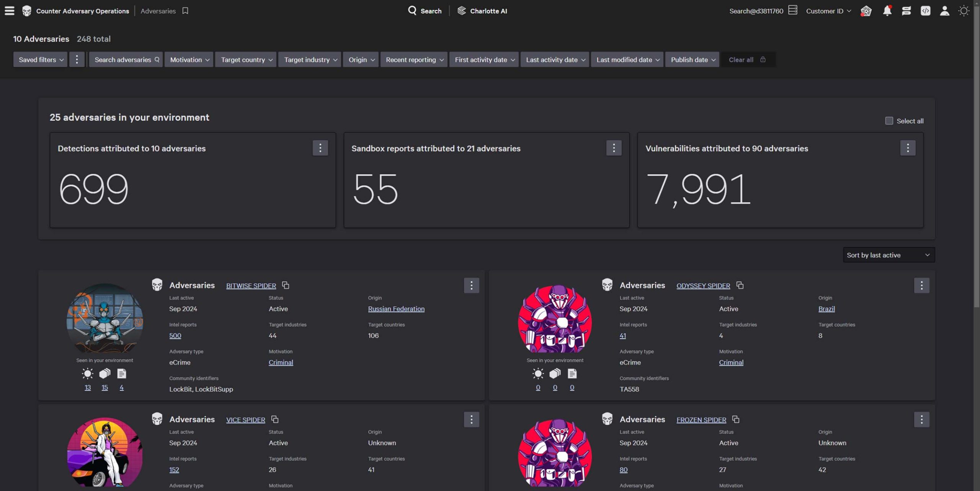Expand the Motivation filter
The image size is (980, 491).
click(189, 59)
